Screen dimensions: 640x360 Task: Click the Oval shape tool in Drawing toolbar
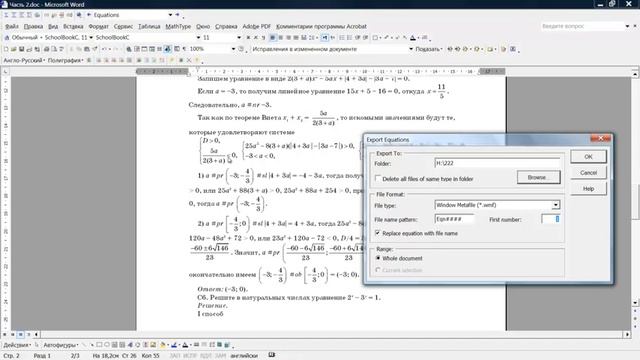point(107,345)
